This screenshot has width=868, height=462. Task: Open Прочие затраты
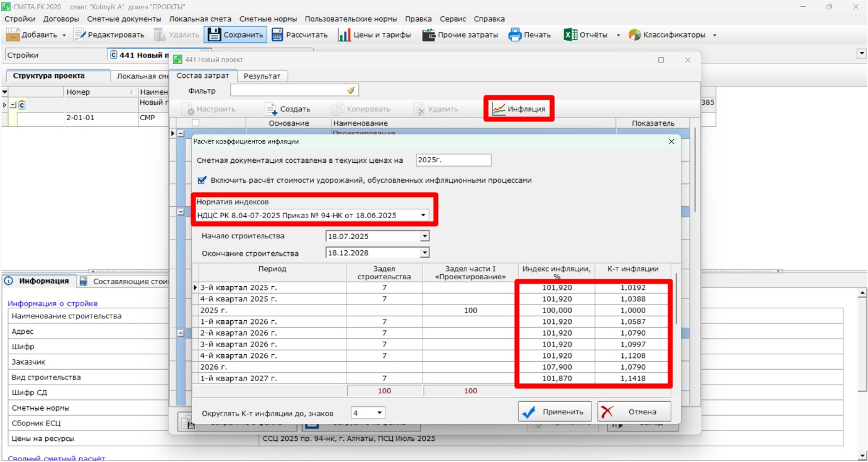point(460,35)
